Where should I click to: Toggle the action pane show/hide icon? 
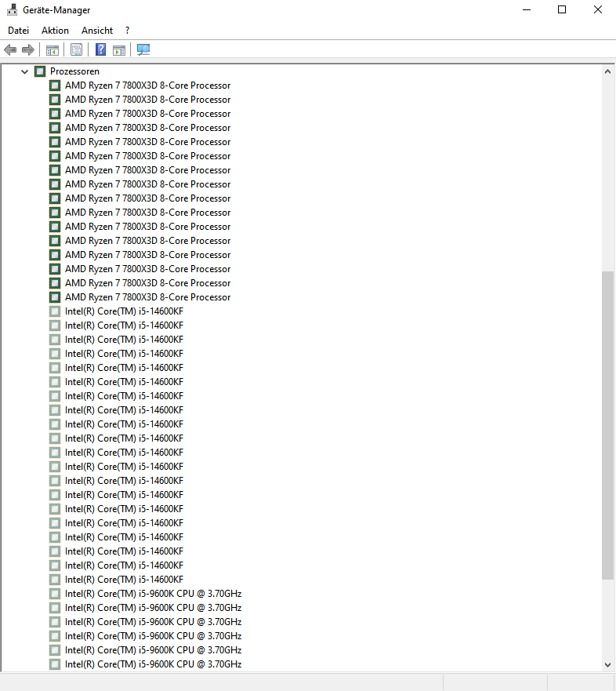coord(119,49)
